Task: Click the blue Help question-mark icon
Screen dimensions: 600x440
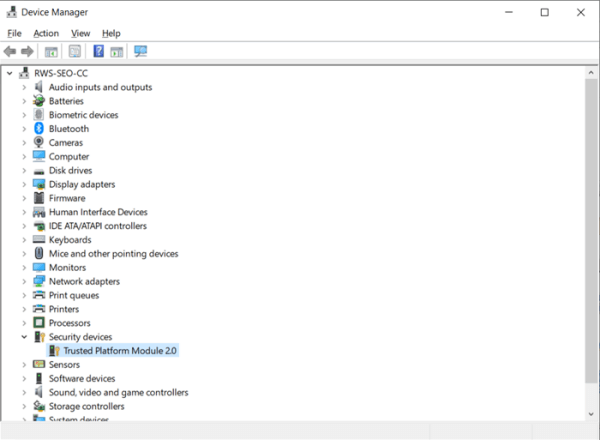Action: click(99, 51)
